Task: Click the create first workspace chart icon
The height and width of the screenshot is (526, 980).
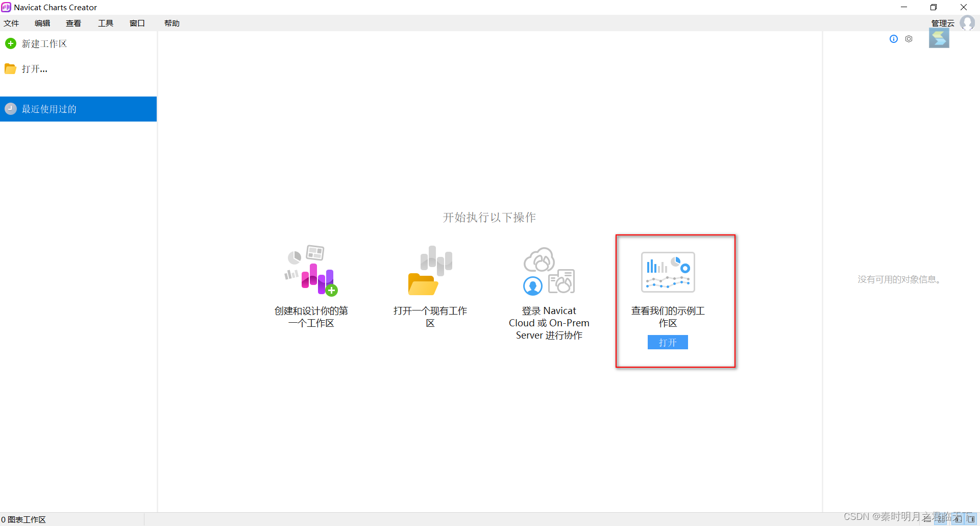Action: click(x=311, y=270)
